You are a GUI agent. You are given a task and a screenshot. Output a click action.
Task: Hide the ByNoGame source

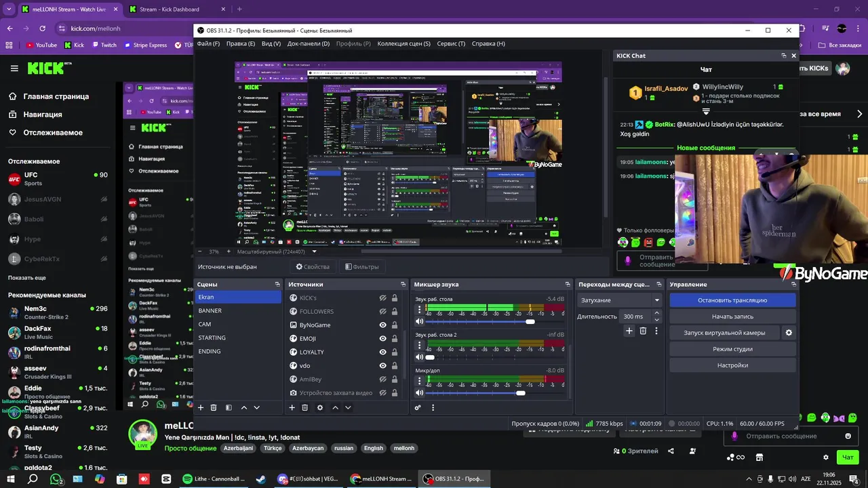[382, 325]
